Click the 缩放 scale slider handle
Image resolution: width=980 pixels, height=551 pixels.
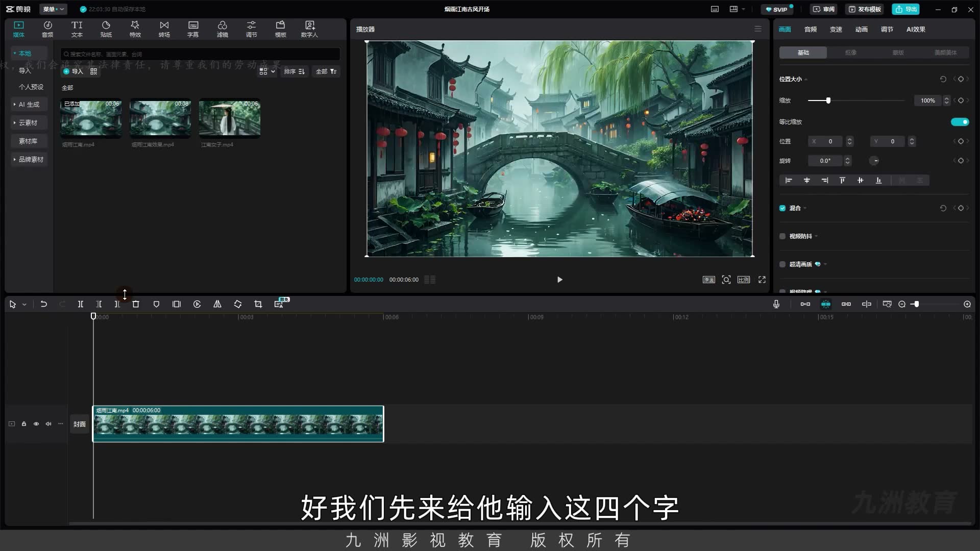(828, 101)
